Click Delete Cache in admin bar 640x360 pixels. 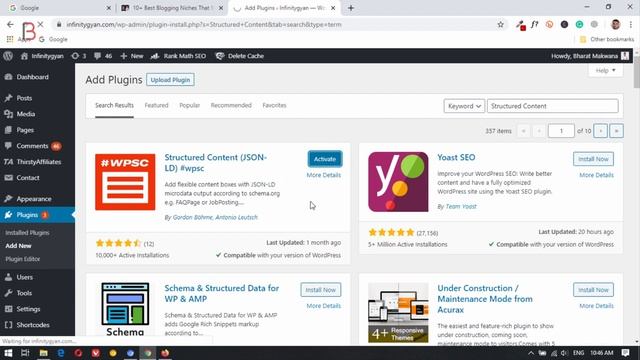pos(240,56)
